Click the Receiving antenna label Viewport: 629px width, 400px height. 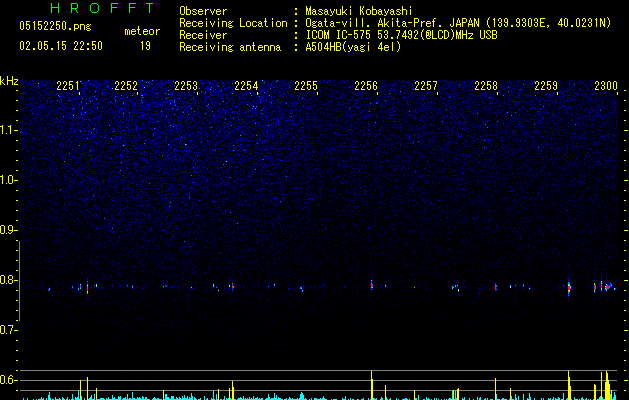point(230,47)
